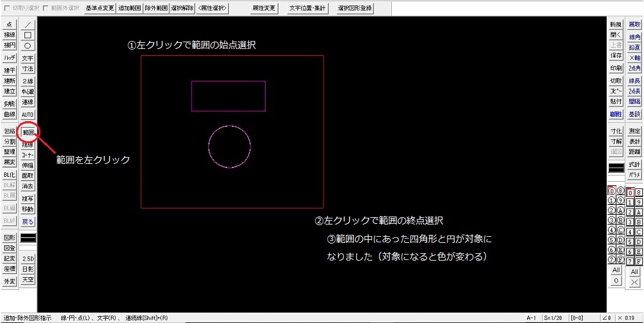Image resolution: width=644 pixels, height=323 pixels.
Task: Click the S=1/20 scale box in status bar
Action: point(552,318)
